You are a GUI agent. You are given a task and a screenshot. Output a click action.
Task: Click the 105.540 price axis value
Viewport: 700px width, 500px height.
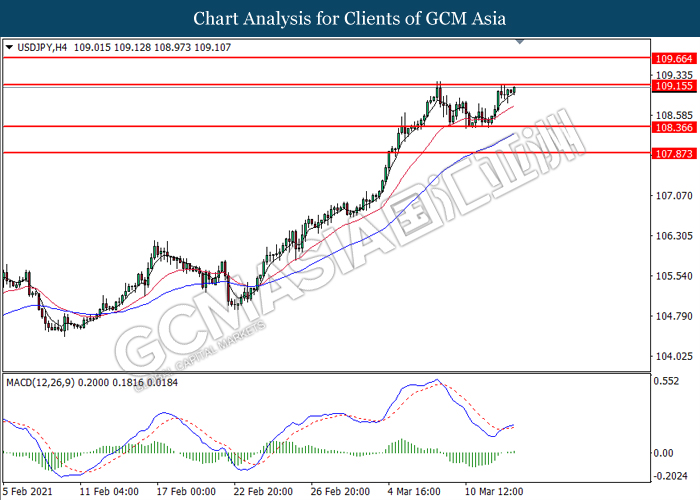(x=674, y=276)
